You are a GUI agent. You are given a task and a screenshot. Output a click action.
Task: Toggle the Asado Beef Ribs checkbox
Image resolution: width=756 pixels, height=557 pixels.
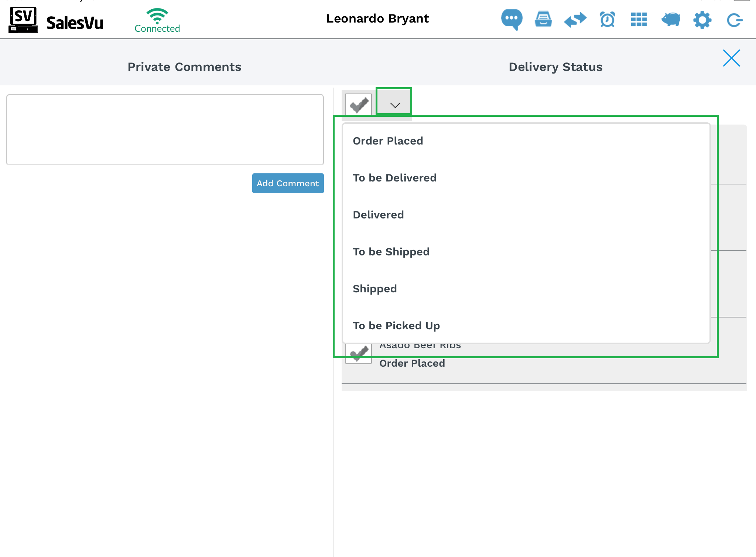[358, 354]
